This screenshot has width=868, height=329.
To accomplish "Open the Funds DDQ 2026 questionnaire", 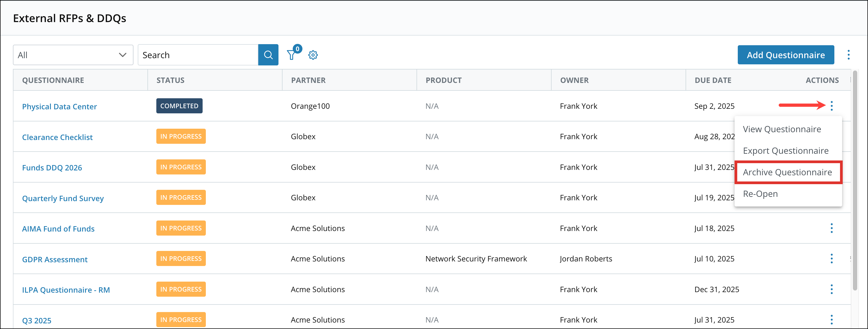I will coord(52,167).
